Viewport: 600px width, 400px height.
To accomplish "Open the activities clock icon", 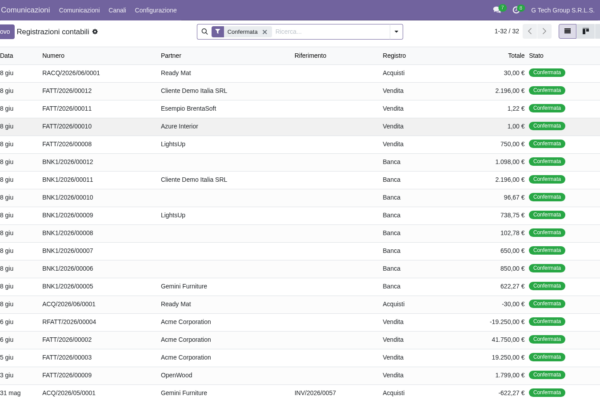I will pos(517,10).
